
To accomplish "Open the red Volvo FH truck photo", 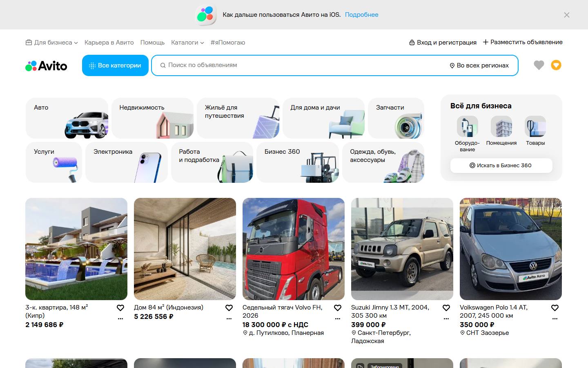I will tap(294, 249).
